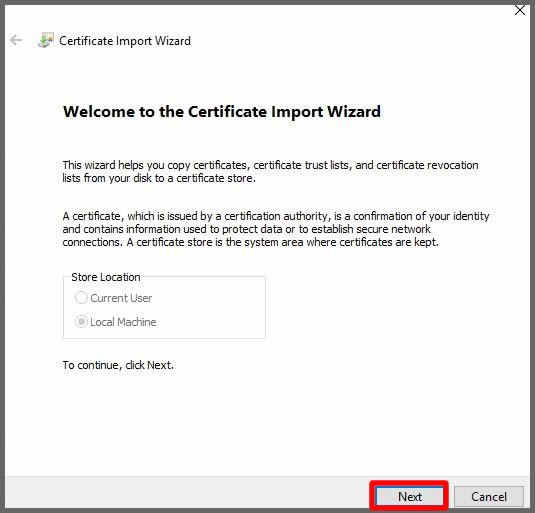
Task: Click the "Store Location" group label
Action: click(106, 277)
